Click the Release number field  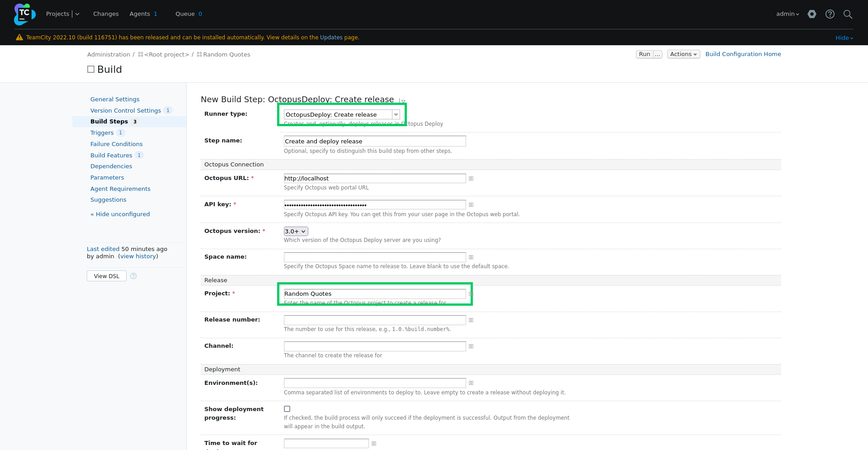(375, 320)
